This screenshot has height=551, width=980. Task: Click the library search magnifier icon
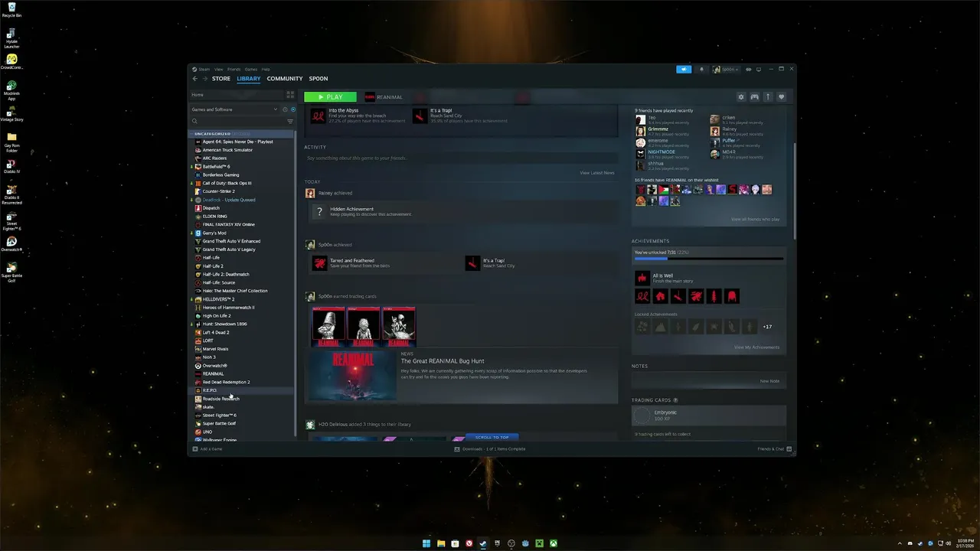click(x=194, y=121)
